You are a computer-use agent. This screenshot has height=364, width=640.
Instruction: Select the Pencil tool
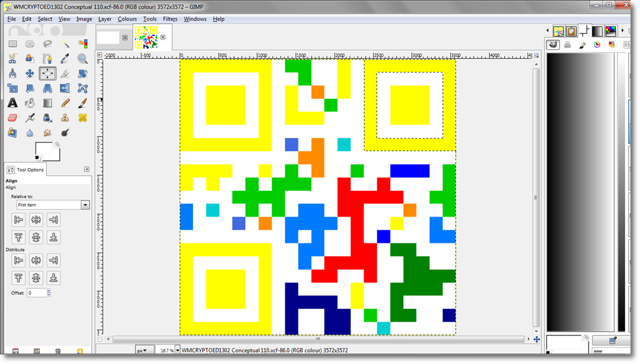point(65,103)
